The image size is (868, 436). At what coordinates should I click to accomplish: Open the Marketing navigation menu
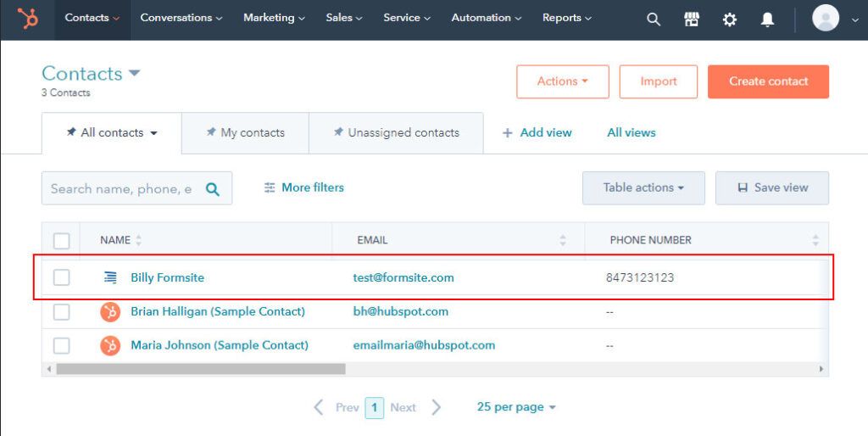tap(274, 18)
